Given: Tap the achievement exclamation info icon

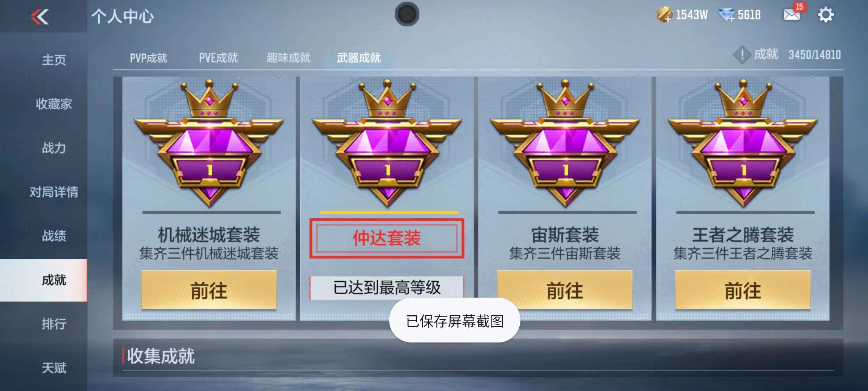Looking at the screenshot, I should click(x=742, y=55).
